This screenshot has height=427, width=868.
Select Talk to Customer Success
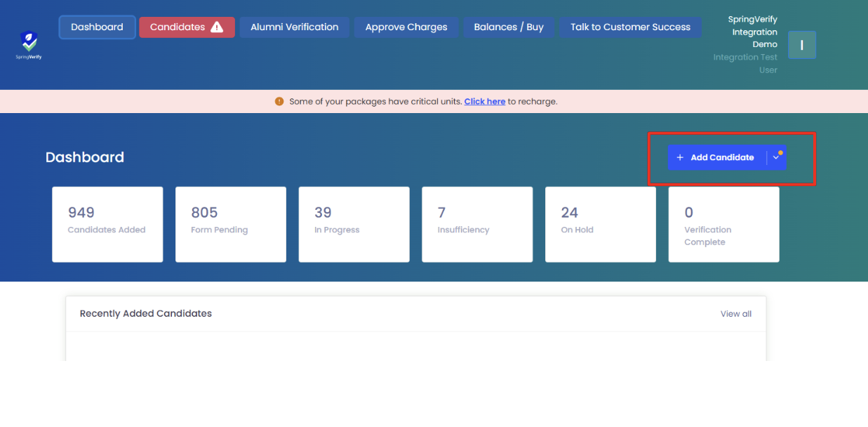[x=630, y=27]
